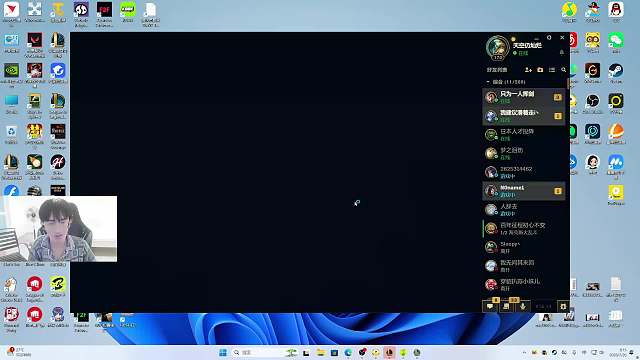The height and width of the screenshot is (360, 640).
Task: Click the notification bell icon near profile
Action: (562, 53)
